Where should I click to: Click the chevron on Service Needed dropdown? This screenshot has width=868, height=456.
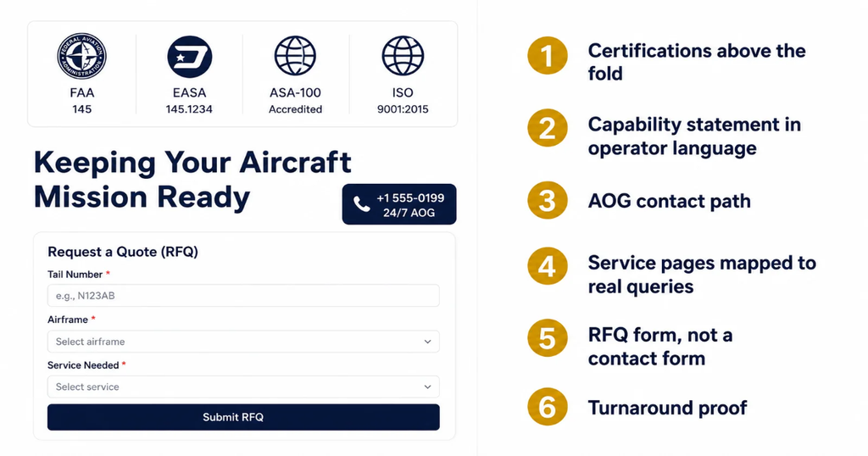pyautogui.click(x=427, y=387)
